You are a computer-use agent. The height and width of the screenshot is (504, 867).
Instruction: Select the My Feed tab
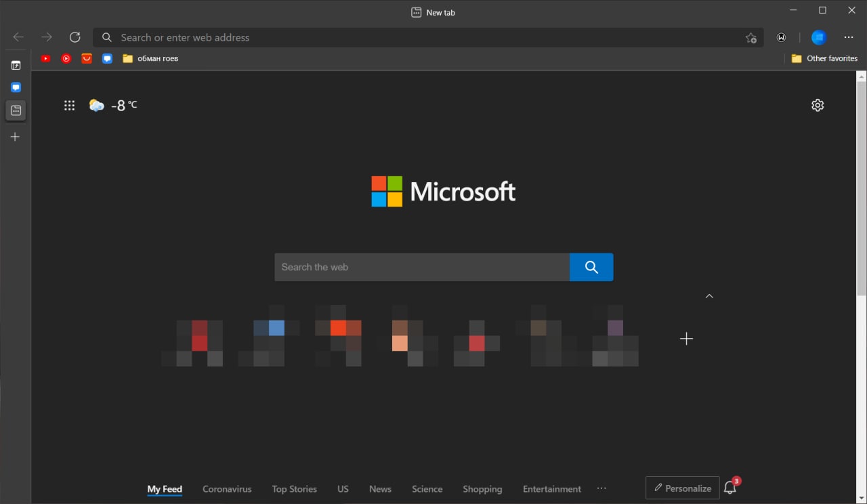(x=165, y=489)
